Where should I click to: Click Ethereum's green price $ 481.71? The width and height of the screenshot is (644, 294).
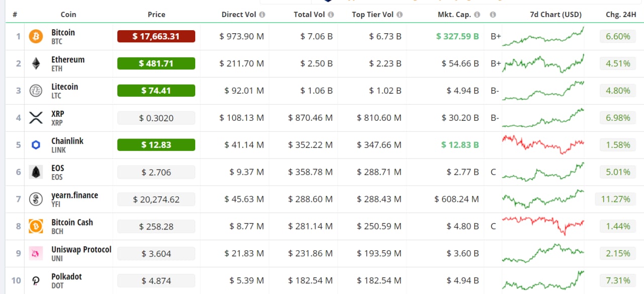pos(156,63)
